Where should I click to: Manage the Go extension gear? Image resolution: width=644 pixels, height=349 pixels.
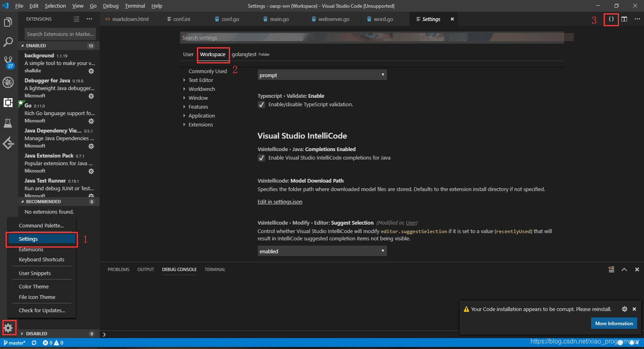(91, 121)
